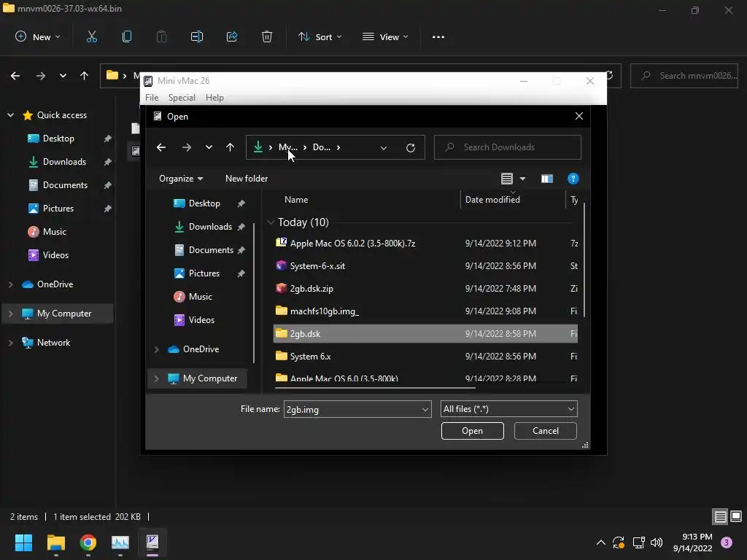Open the recent locations dropdown in the Open dialog
This screenshot has width=747, height=560.
[209, 147]
